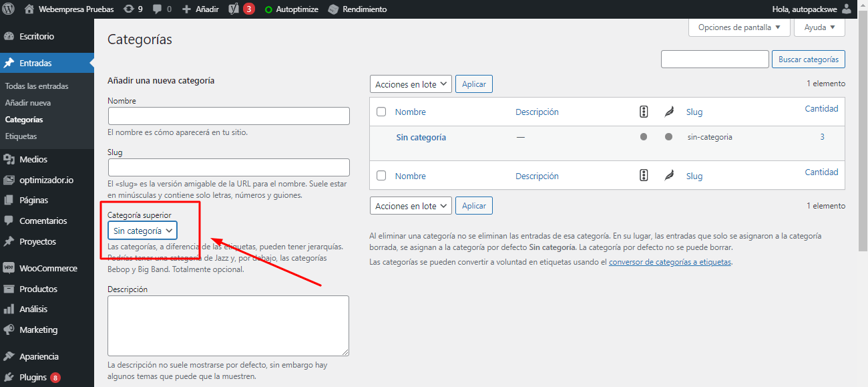This screenshot has width=868, height=387.
Task: Open Todas las entradas submenu item
Action: [37, 86]
